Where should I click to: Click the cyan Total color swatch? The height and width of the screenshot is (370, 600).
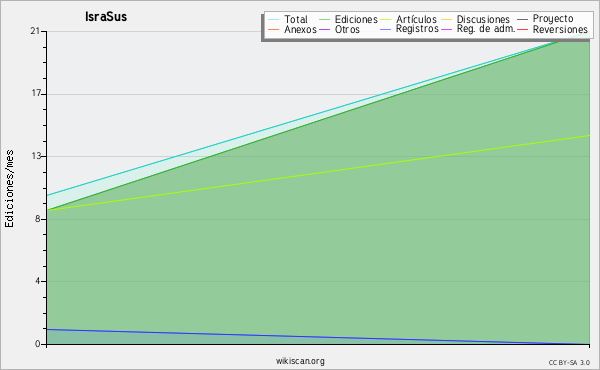tap(273, 19)
